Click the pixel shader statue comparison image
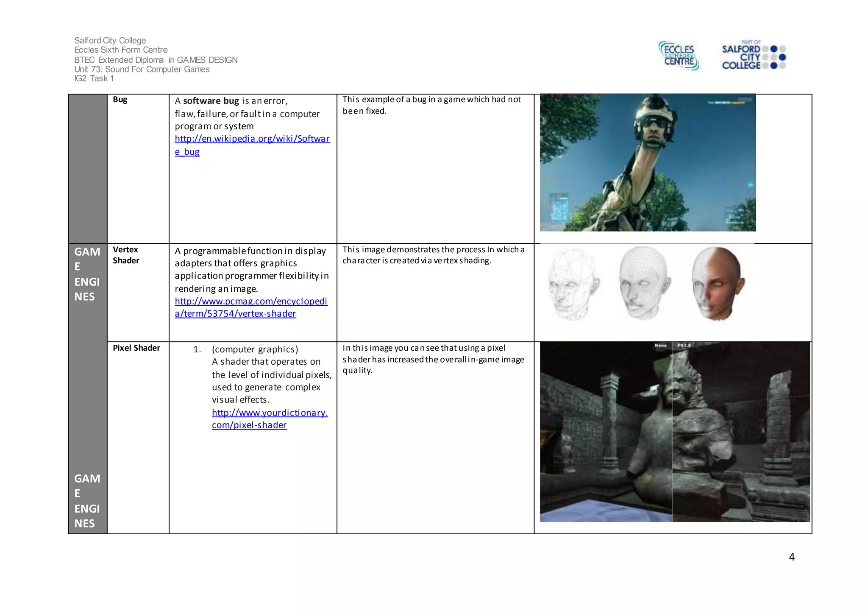The image size is (868, 614). coord(674,432)
